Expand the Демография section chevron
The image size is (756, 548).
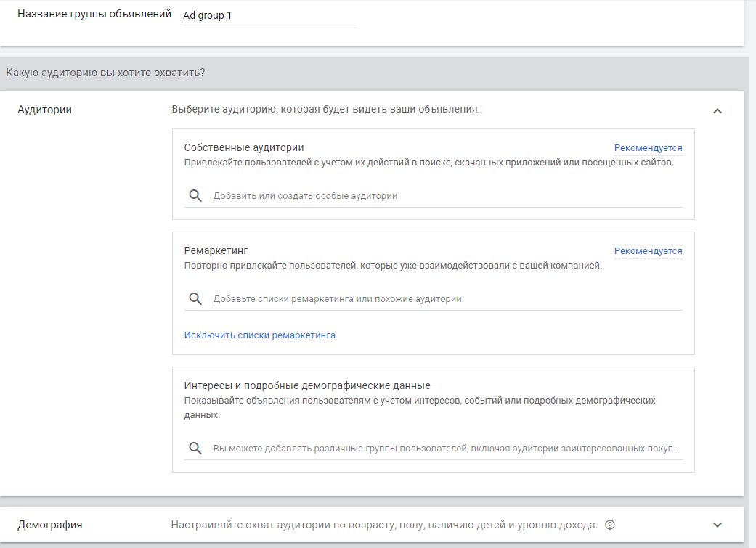718,525
